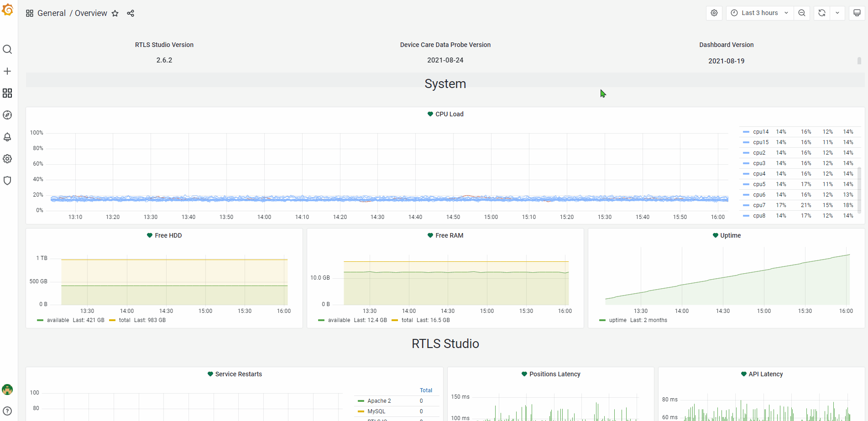Toggle MySQL series in Service Restarts legend
The width and height of the screenshot is (868, 421).
pos(376,411)
